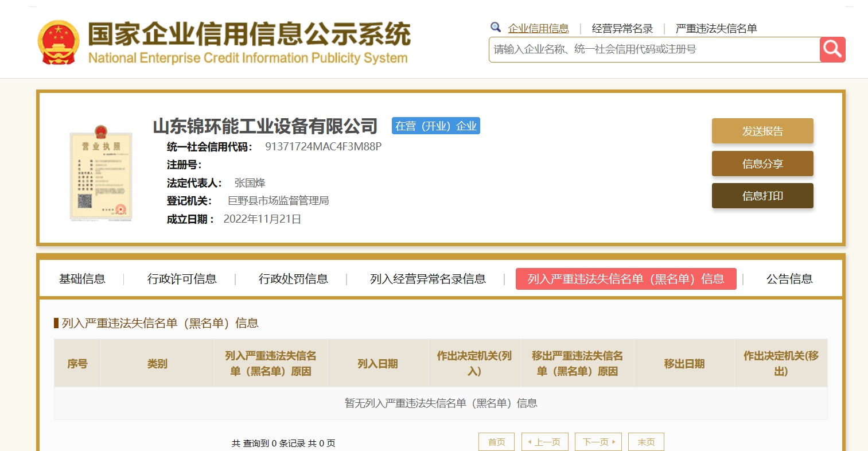Viewport: 868px width, 451px height.
Task: Click the national emblem logo
Action: click(59, 42)
